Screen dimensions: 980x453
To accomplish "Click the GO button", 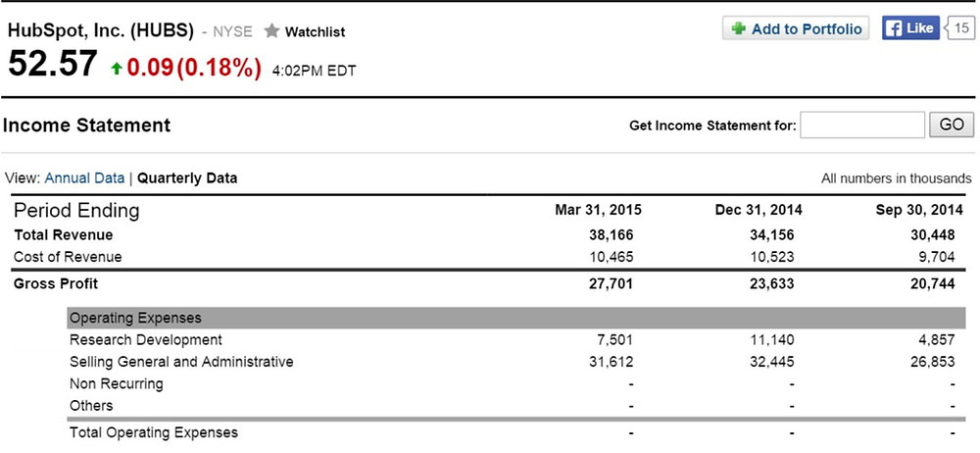I will 952,125.
